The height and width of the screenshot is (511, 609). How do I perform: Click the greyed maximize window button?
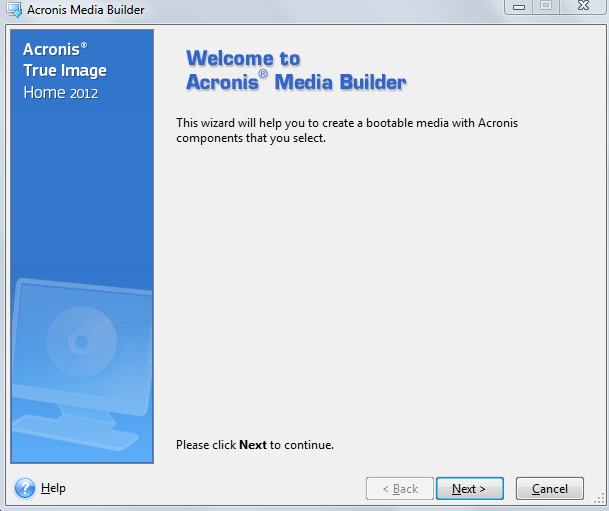tap(546, 6)
